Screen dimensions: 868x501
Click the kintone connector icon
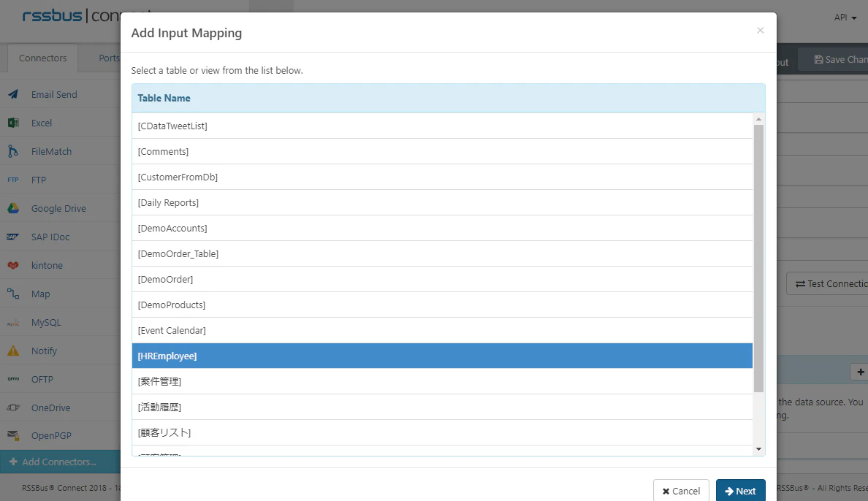[13, 265]
